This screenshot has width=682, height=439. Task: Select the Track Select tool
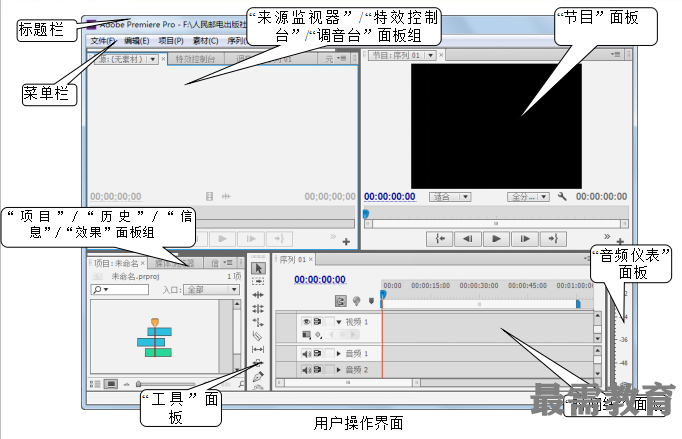coord(258,281)
